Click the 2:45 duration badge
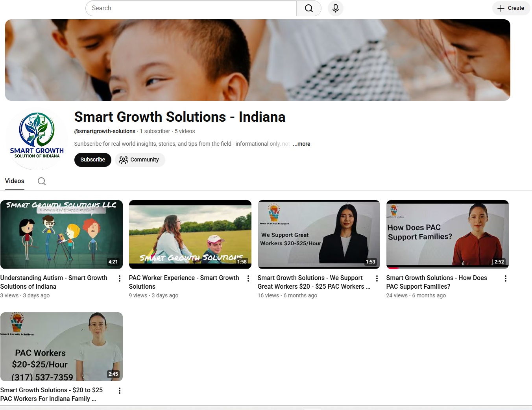532x410 pixels. coord(113,374)
